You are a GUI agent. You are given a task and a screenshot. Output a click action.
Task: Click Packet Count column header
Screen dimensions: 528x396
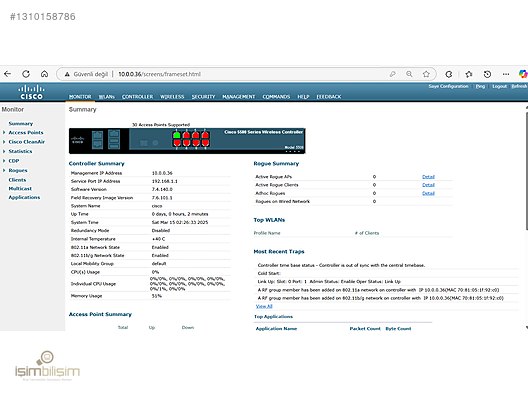coord(365,328)
